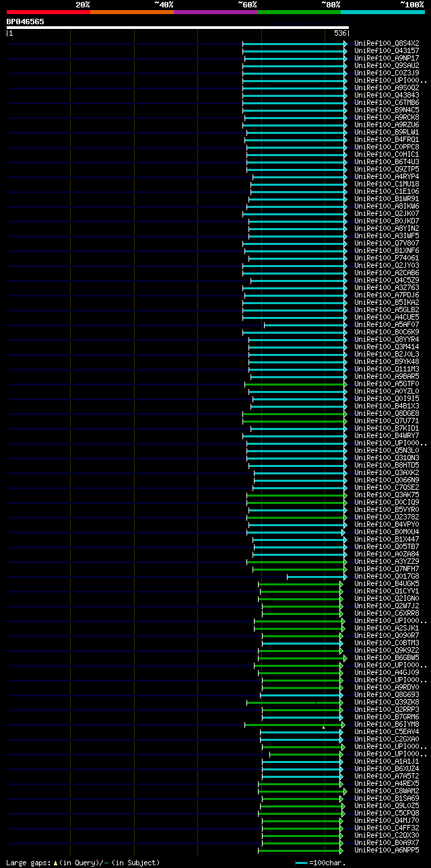Select the UniRef100_C1E106 label

[x=387, y=191]
